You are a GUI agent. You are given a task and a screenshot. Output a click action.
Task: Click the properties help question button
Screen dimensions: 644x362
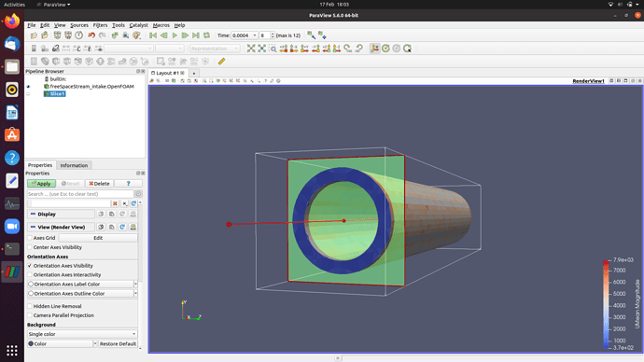129,184
